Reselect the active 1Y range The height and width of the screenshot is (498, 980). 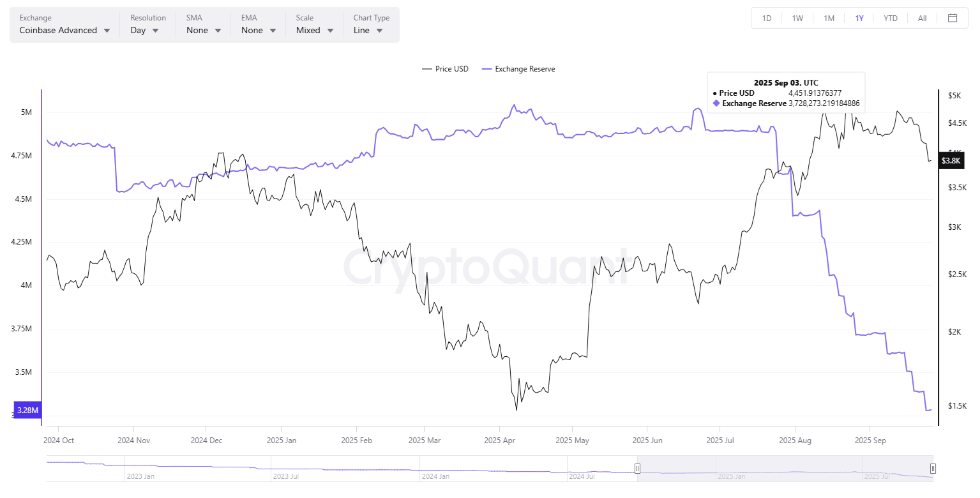[x=859, y=18]
